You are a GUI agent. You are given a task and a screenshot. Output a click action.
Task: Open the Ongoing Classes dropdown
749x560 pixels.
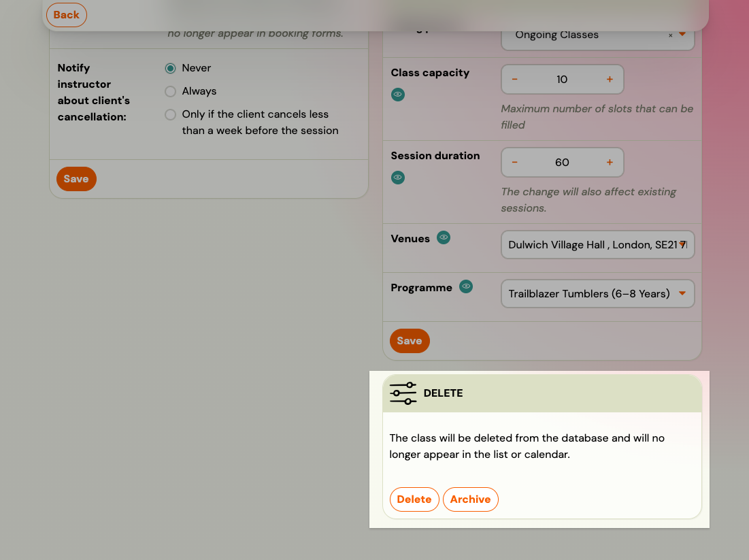(x=682, y=35)
